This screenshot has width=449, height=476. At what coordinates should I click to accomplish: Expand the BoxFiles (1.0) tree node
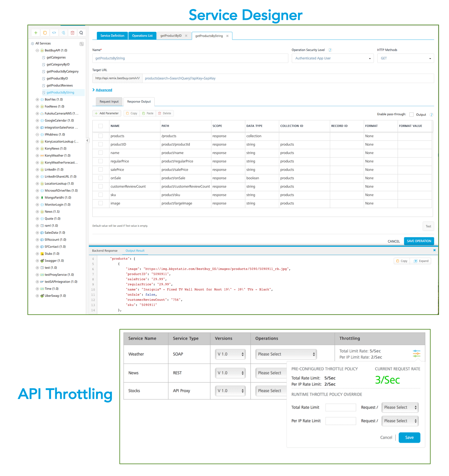click(37, 100)
